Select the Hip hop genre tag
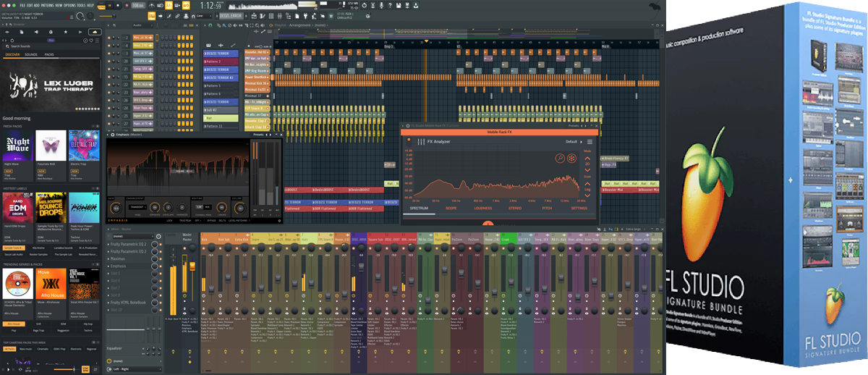 [x=88, y=324]
